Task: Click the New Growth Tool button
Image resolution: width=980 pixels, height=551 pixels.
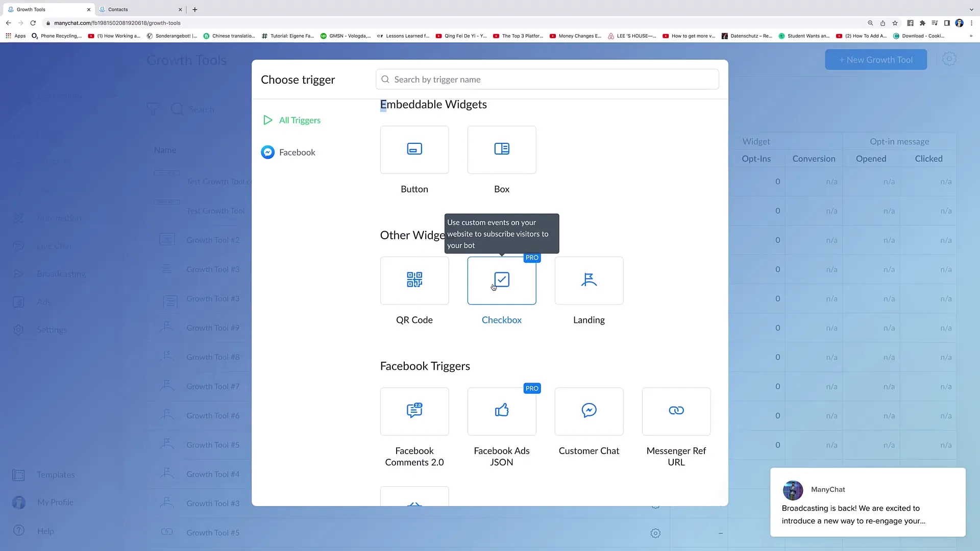Action: tap(876, 60)
